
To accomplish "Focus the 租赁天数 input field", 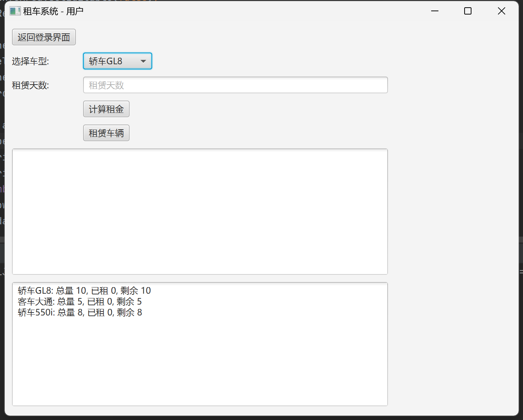I will click(236, 85).
